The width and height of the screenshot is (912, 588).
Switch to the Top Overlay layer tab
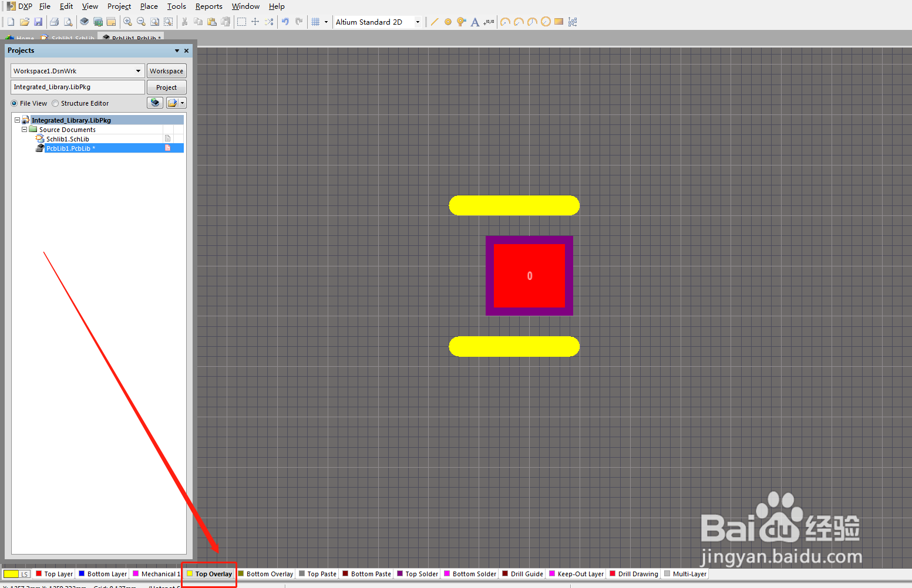coord(210,574)
